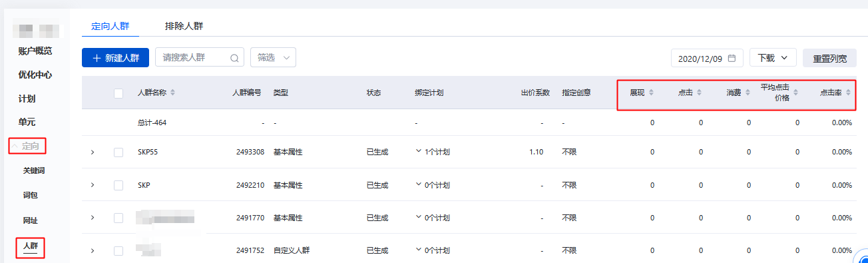Open the 筛选 dropdown

273,57
